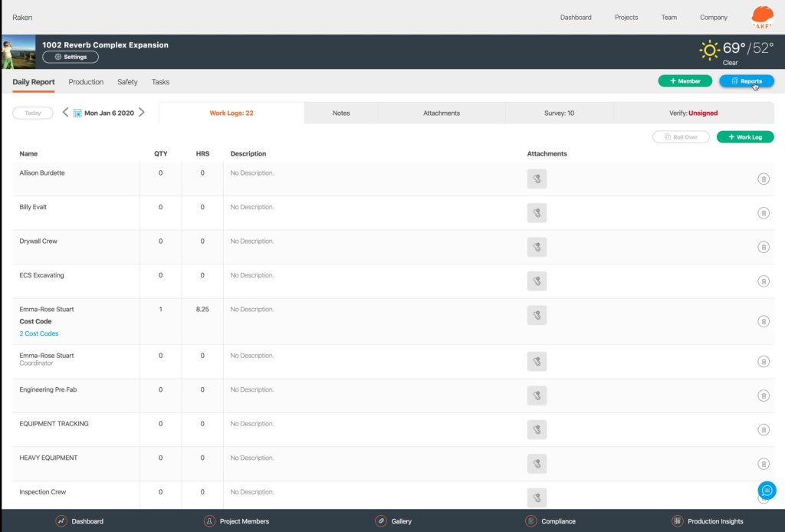
Task: Delete HEAVY EQUIPMENT log with trash icon
Action: [x=763, y=464]
